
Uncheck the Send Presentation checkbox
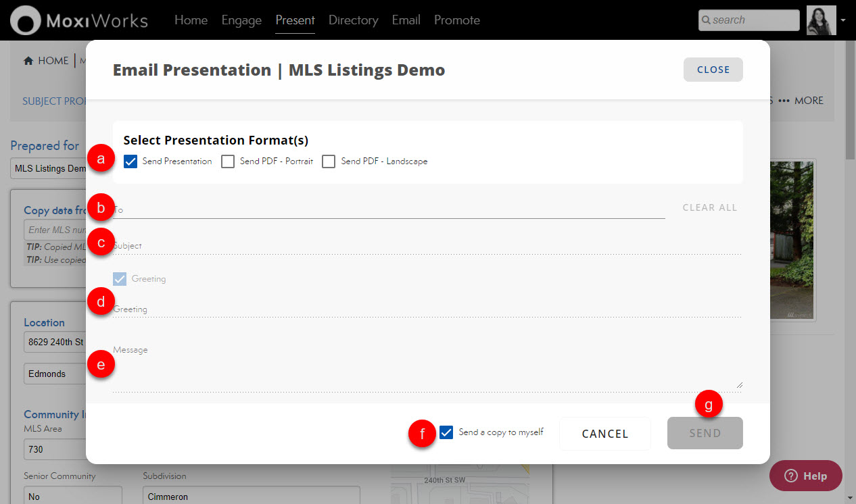click(131, 161)
